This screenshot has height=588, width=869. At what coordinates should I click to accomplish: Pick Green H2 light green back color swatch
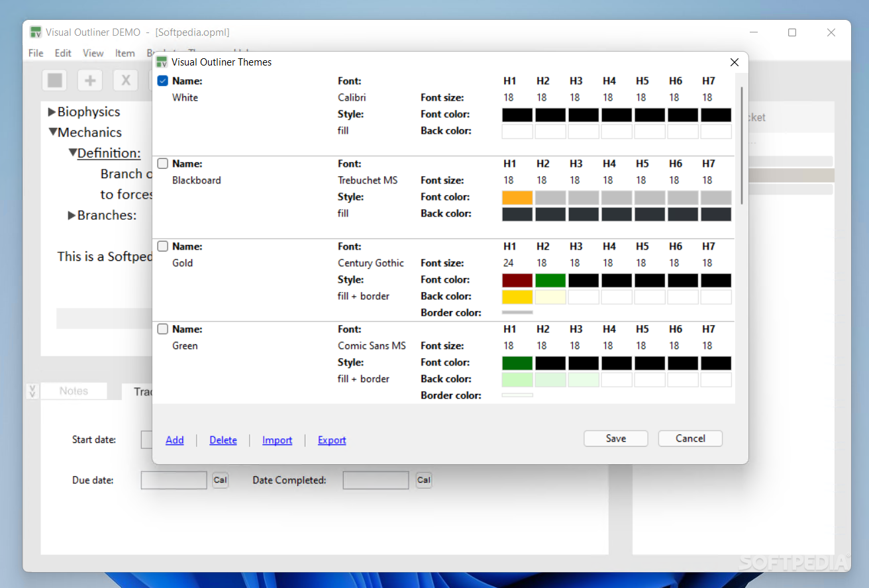(550, 379)
